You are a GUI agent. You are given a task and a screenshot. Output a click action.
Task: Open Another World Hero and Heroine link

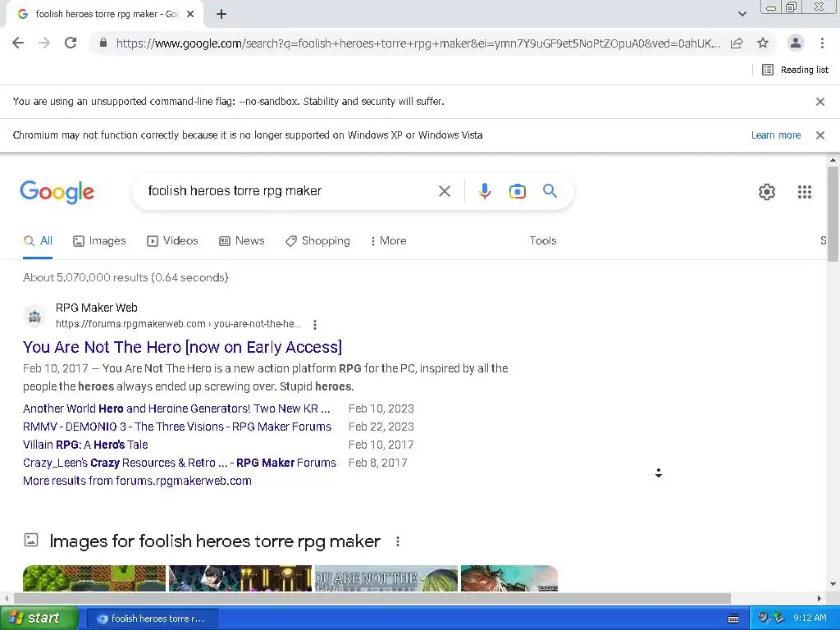(176, 409)
